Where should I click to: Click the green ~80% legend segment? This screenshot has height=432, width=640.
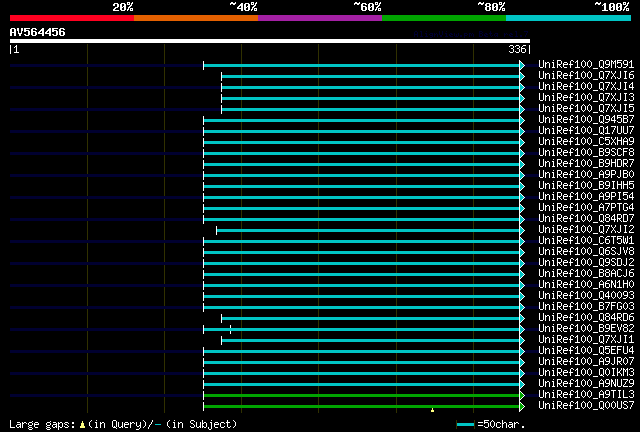point(444,18)
